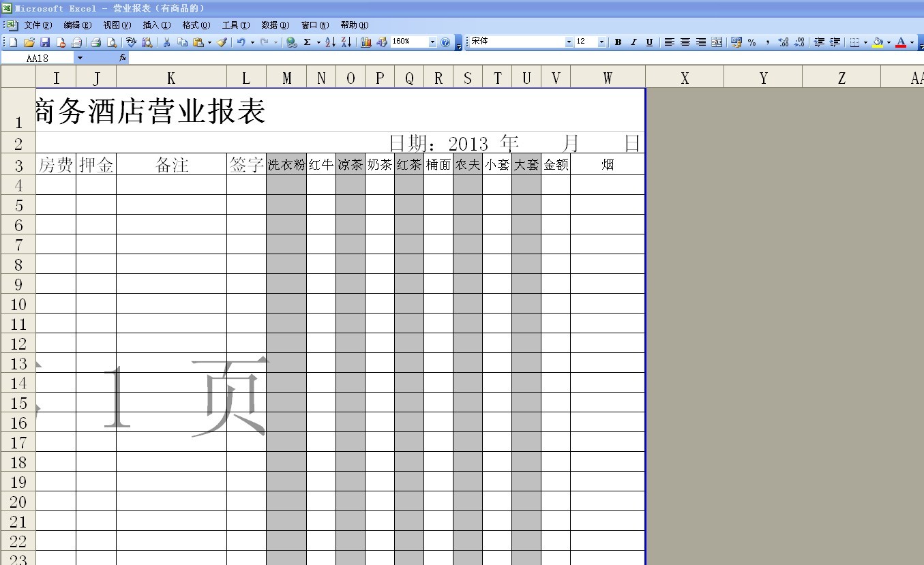Open the Chart Wizard icon

[x=366, y=42]
